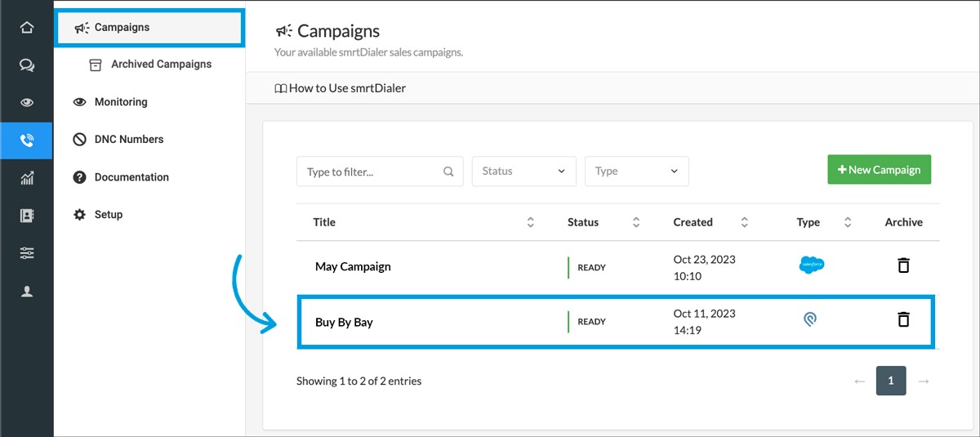Click the contacts book icon in rail

click(x=27, y=216)
